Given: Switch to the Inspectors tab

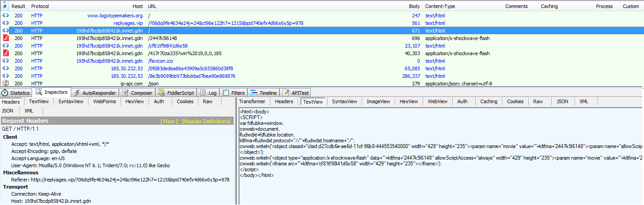Looking at the screenshot, I should 52,92.
